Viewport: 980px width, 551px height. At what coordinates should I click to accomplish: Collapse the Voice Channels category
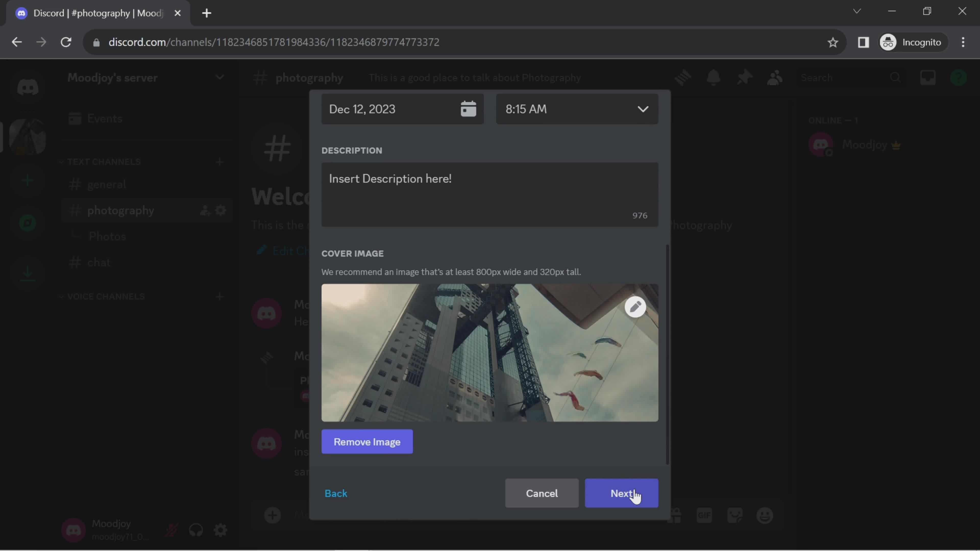click(102, 296)
